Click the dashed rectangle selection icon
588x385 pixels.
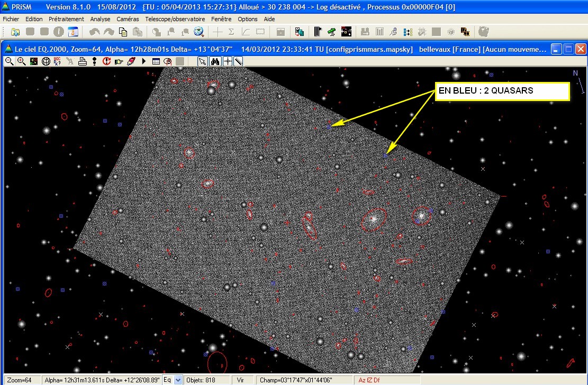260,32
